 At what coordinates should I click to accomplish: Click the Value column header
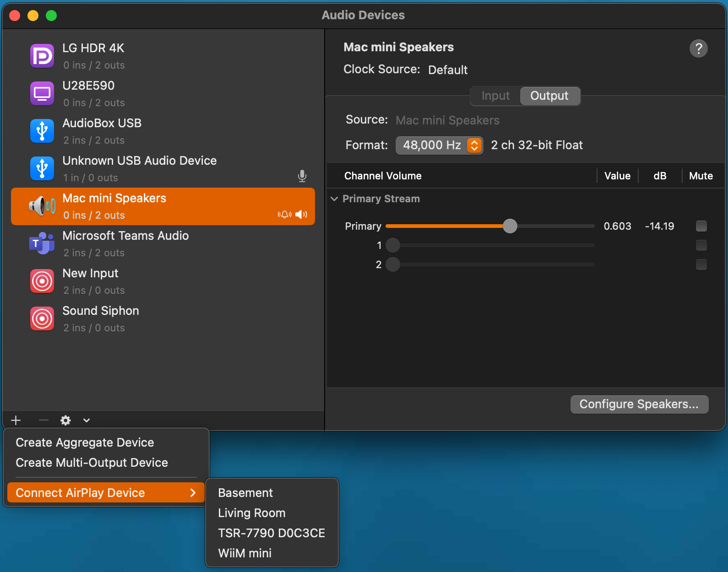[x=617, y=176]
